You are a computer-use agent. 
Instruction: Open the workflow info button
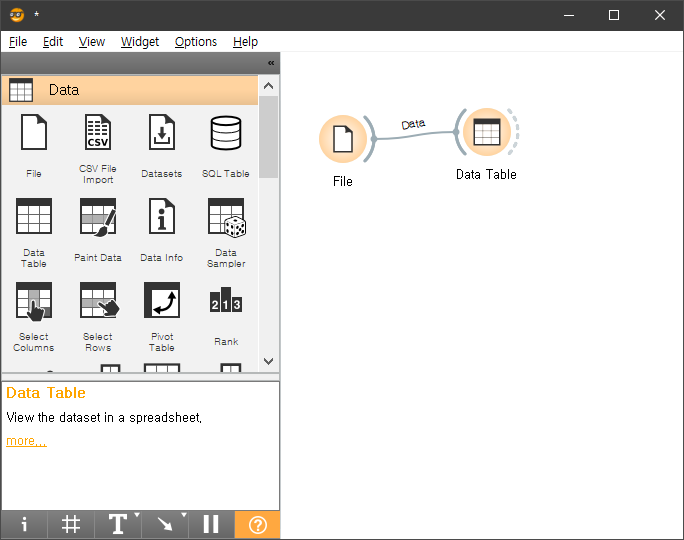24,524
